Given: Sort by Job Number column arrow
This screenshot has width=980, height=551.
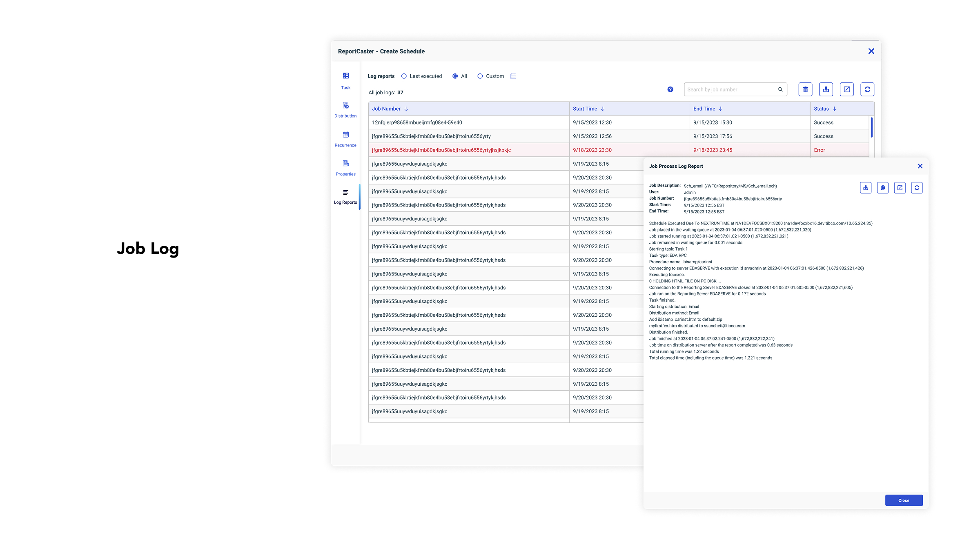Looking at the screenshot, I should pyautogui.click(x=406, y=109).
